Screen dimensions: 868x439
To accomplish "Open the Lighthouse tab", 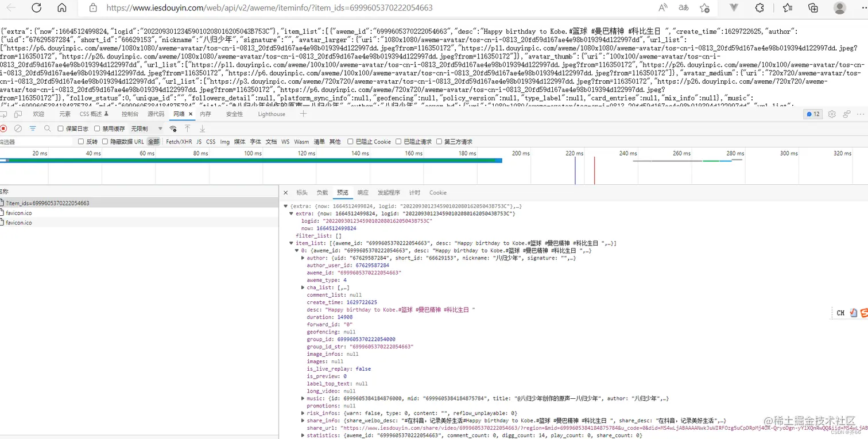I will tap(272, 114).
